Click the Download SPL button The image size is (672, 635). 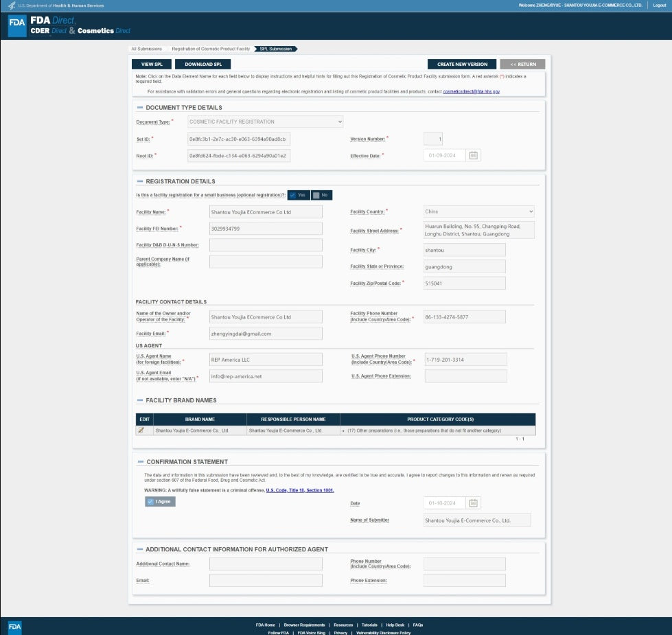pyautogui.click(x=203, y=64)
